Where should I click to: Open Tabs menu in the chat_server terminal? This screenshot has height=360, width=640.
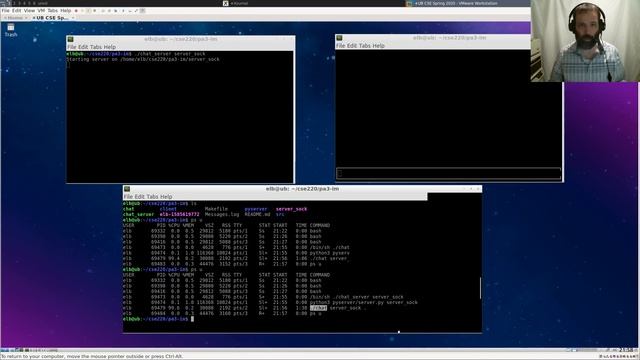[96, 47]
